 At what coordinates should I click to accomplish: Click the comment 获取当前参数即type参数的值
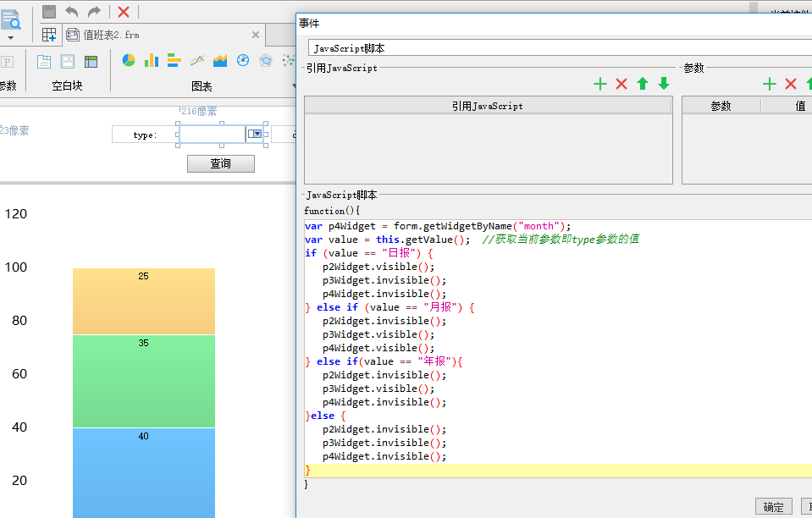pyautogui.click(x=561, y=239)
